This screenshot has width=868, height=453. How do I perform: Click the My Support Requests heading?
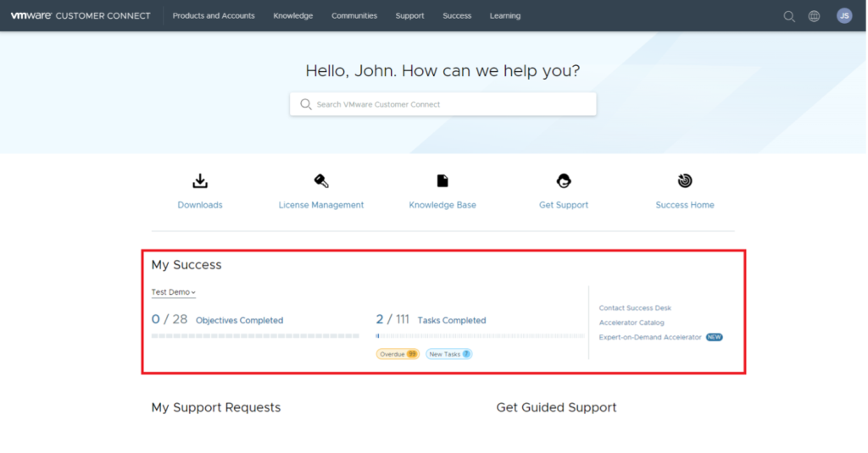coord(216,407)
